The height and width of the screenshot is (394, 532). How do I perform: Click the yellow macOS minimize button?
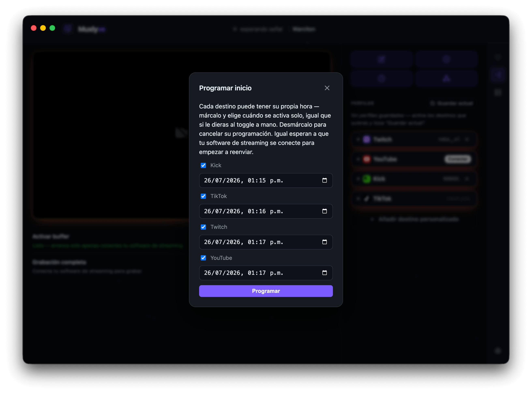click(x=43, y=28)
